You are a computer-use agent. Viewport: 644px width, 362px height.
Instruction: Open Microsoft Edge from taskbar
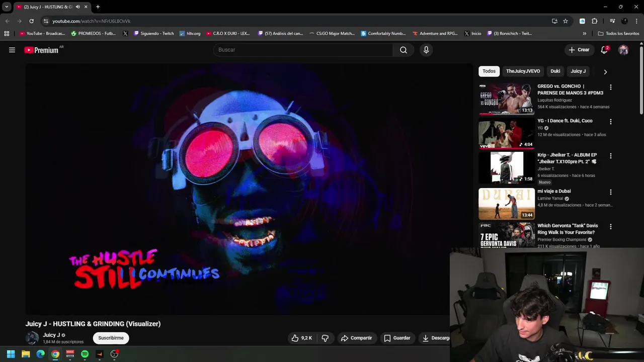pyautogui.click(x=40, y=354)
